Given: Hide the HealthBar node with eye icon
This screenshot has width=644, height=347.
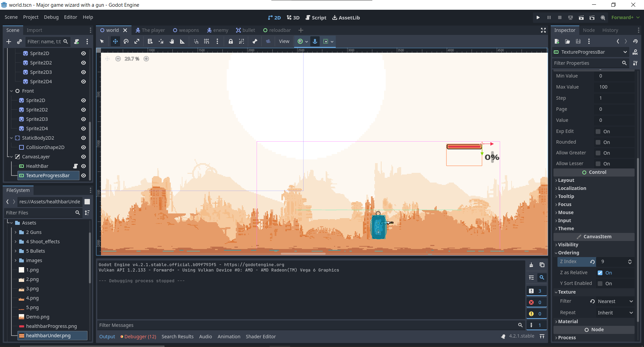Looking at the screenshot, I should tap(84, 166).
